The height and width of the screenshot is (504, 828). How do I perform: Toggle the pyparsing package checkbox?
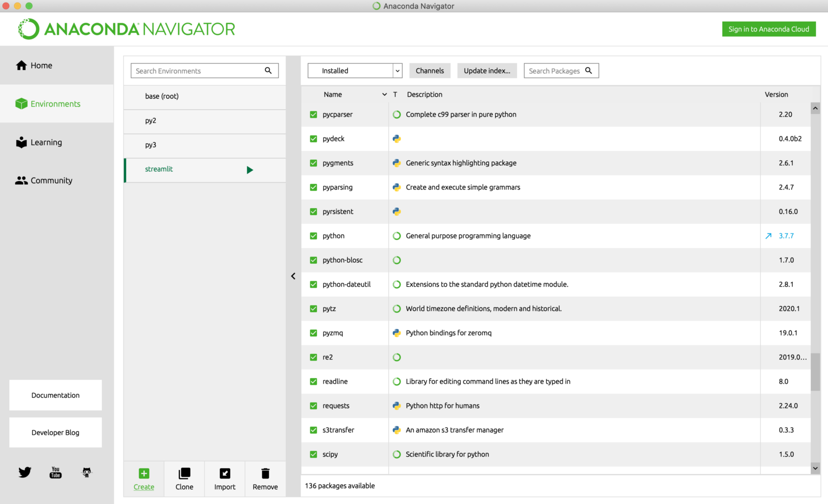314,187
